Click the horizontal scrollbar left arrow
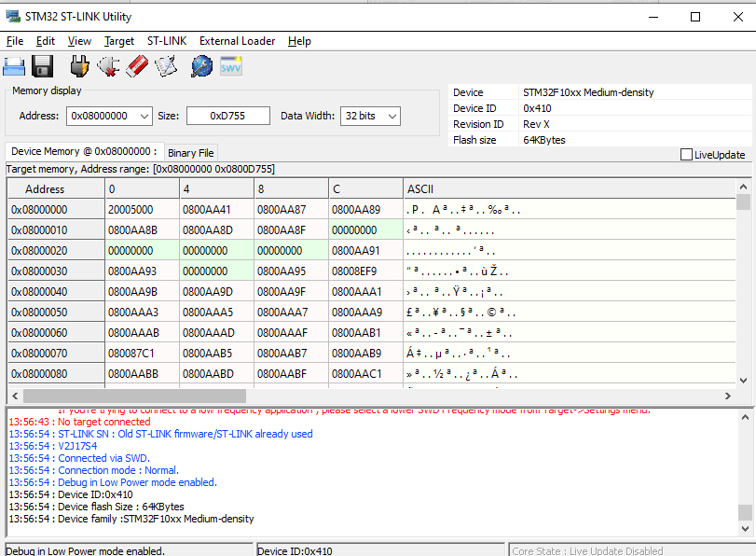Viewport: 756px width, 556px height. click(x=15, y=396)
